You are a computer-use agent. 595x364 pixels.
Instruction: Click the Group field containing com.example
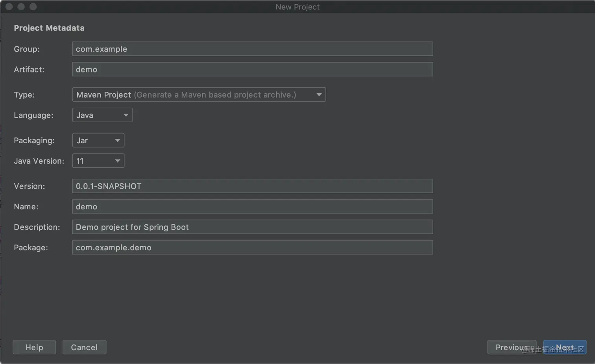[x=252, y=49]
